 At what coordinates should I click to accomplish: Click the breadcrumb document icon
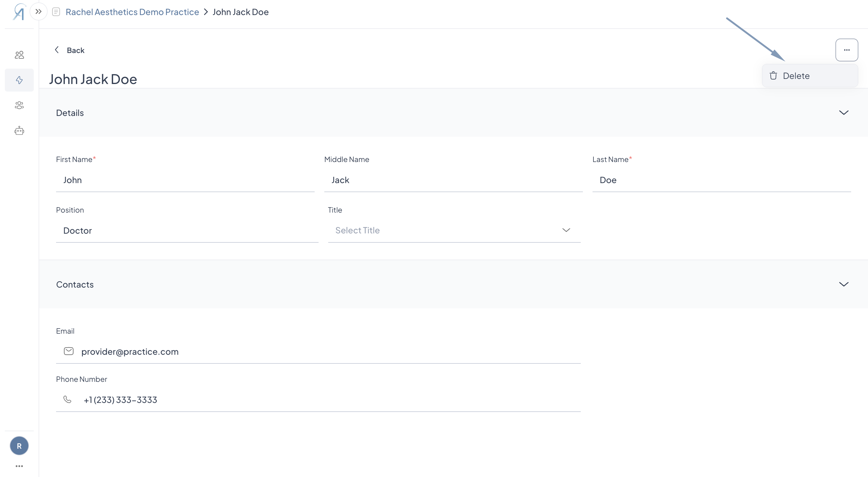click(56, 12)
